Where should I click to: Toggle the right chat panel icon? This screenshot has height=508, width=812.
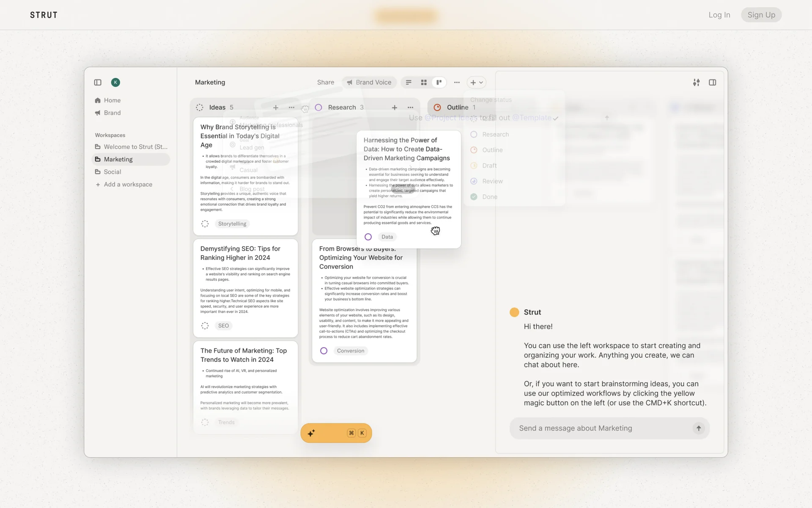[713, 83]
